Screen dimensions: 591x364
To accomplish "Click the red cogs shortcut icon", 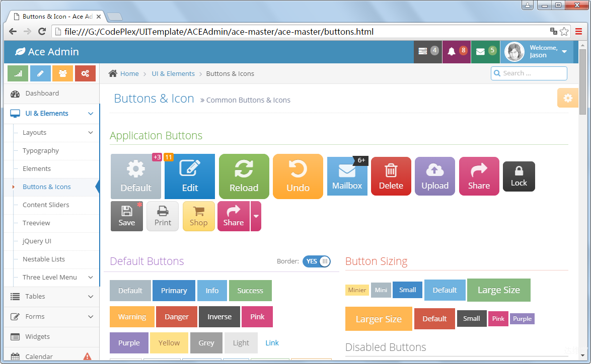I will pos(85,73).
